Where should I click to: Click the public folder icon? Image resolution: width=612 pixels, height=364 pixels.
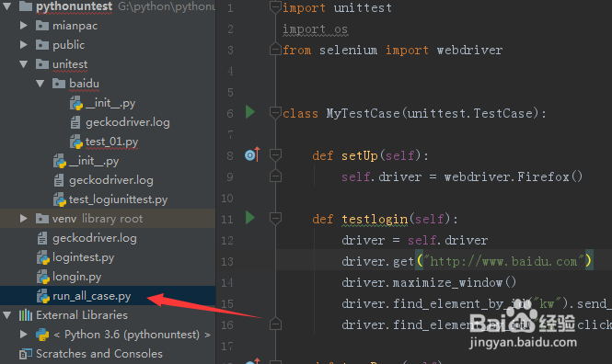click(42, 45)
